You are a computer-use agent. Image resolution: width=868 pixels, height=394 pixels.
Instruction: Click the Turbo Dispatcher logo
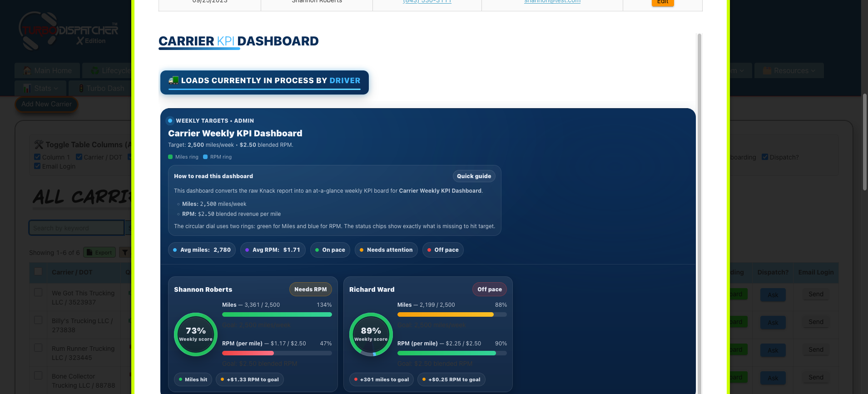[x=68, y=31]
